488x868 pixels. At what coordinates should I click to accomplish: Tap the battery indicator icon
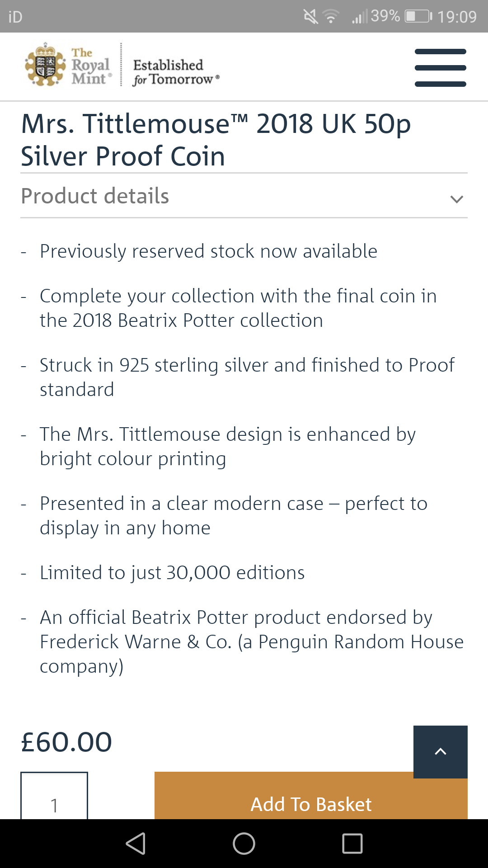[418, 17]
